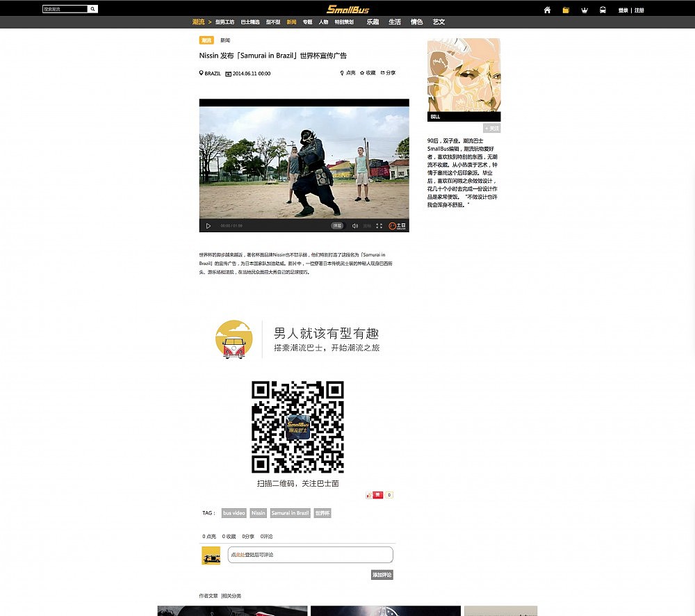Click the 收藏 star icon to favorite the article
The height and width of the screenshot is (616, 695).
(x=363, y=72)
